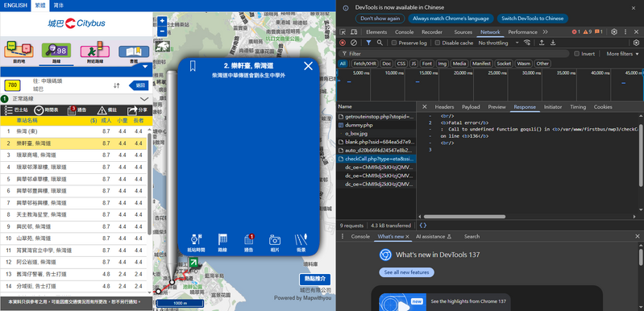Bookmark this stop in the blue popup
This screenshot has height=311, width=644.
click(x=192, y=66)
